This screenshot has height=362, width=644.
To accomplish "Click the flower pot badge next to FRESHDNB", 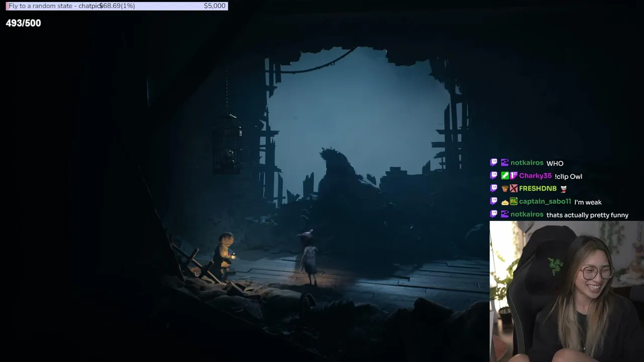I will pos(505,189).
